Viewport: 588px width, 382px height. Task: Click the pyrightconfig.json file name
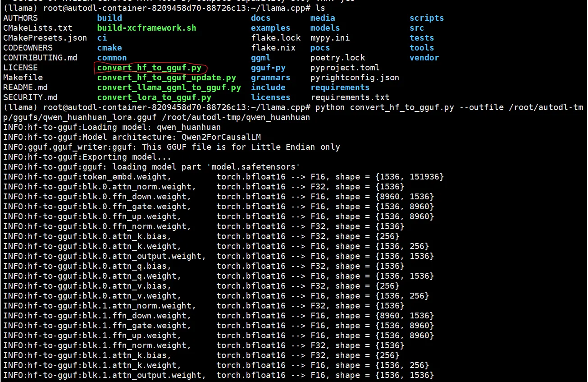pos(355,78)
